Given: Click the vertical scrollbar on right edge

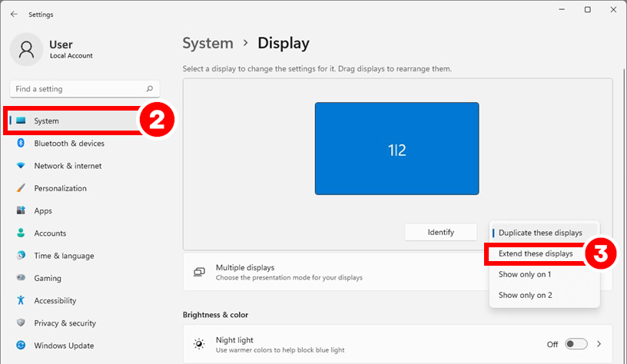Looking at the screenshot, I should pos(624,216).
